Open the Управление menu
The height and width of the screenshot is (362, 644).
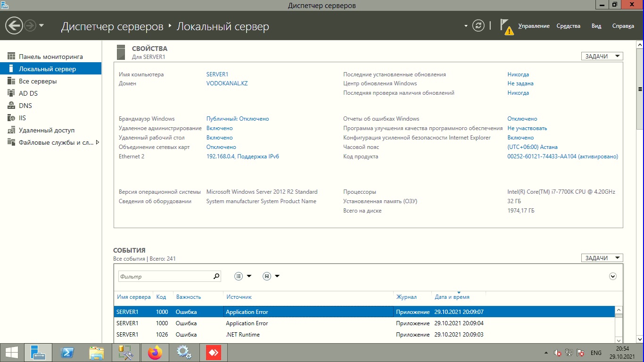point(534,26)
